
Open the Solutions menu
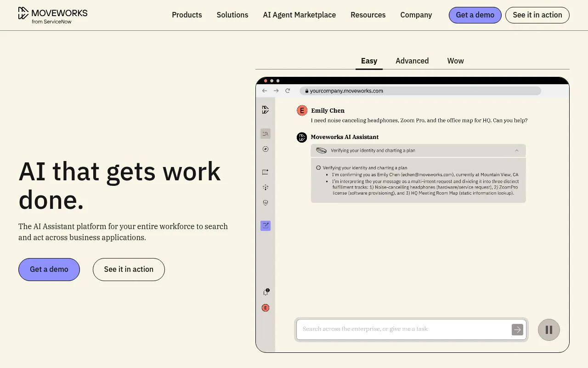pos(232,15)
